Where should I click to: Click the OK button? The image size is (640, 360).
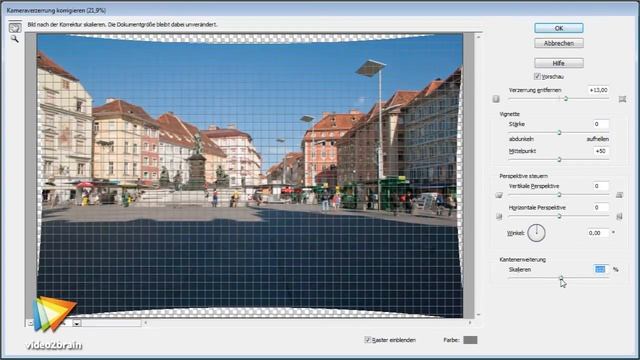coord(559,28)
